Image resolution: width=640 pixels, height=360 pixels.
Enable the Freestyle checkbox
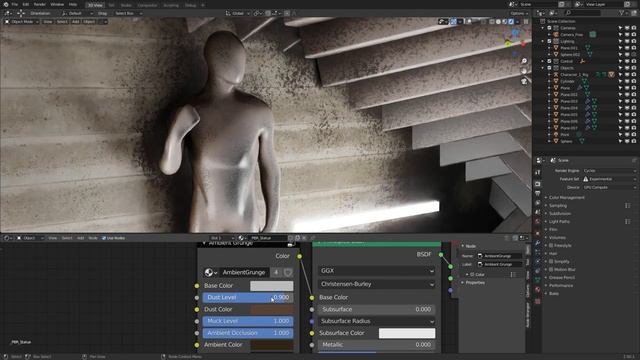click(551, 246)
